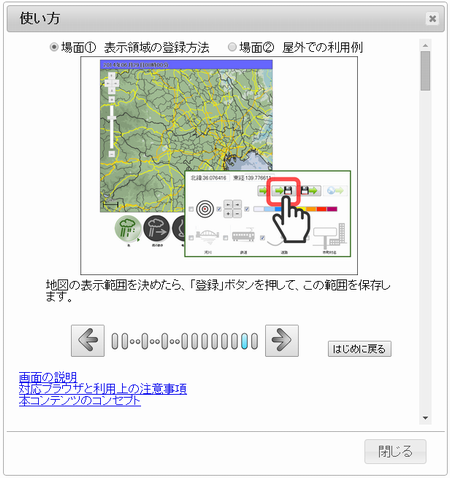Open 対応ブラウザと利用上の注意事項 link
Screen dimensions: 450x478
point(103,389)
